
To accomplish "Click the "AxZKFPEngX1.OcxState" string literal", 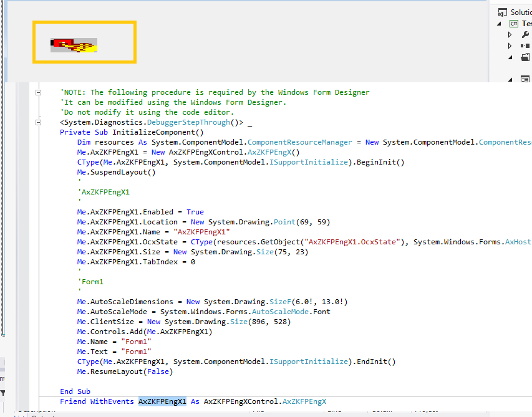I will (x=352, y=242).
